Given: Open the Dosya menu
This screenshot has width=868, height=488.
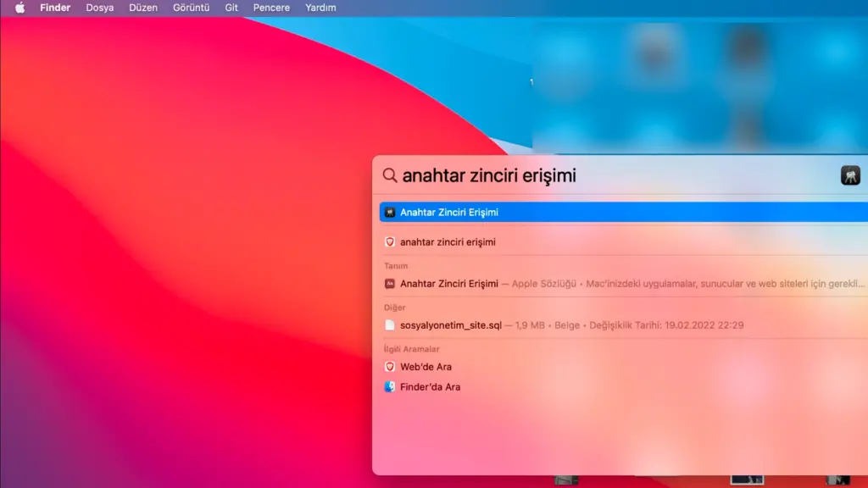Looking at the screenshot, I should [100, 8].
